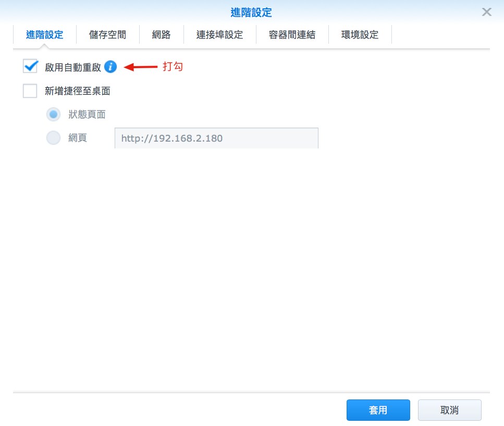The image size is (504, 426).
Task: Click the info icon beside 啟用自動重啟
Action: 110,67
